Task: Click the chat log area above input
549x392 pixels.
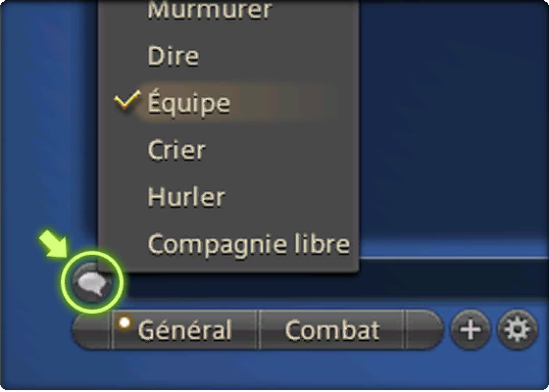Action: 452,122
